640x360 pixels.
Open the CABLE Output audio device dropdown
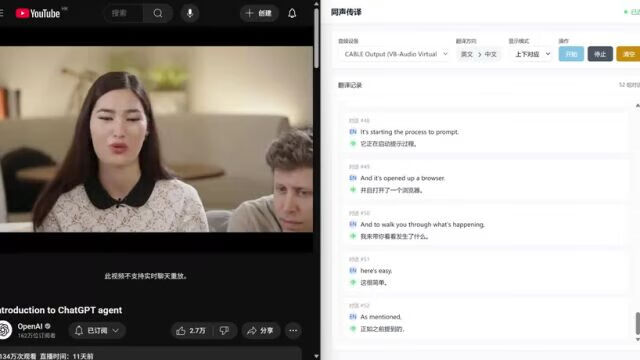coord(394,54)
